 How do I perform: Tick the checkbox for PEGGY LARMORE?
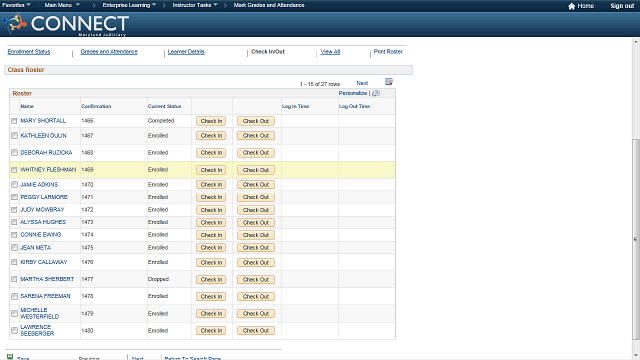click(x=14, y=197)
